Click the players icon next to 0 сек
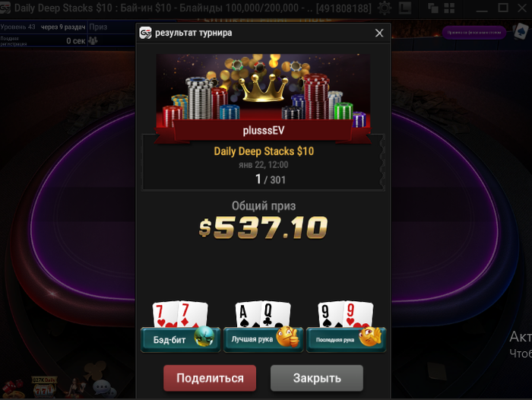The height and width of the screenshot is (400, 532). point(93,41)
